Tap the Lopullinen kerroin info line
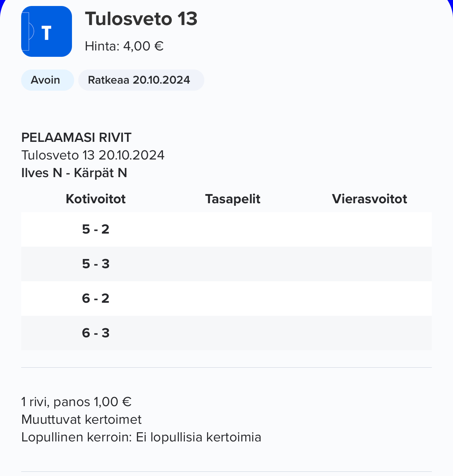453x476 pixels. pos(141,437)
